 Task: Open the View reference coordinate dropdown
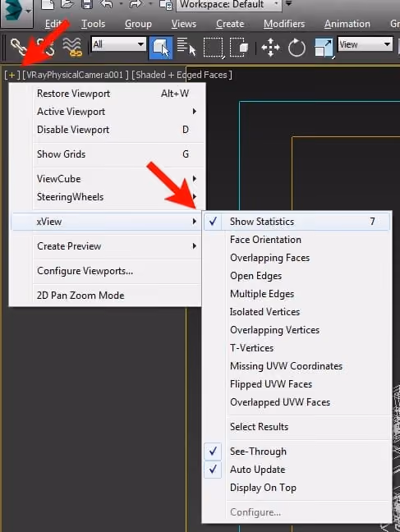click(x=365, y=44)
